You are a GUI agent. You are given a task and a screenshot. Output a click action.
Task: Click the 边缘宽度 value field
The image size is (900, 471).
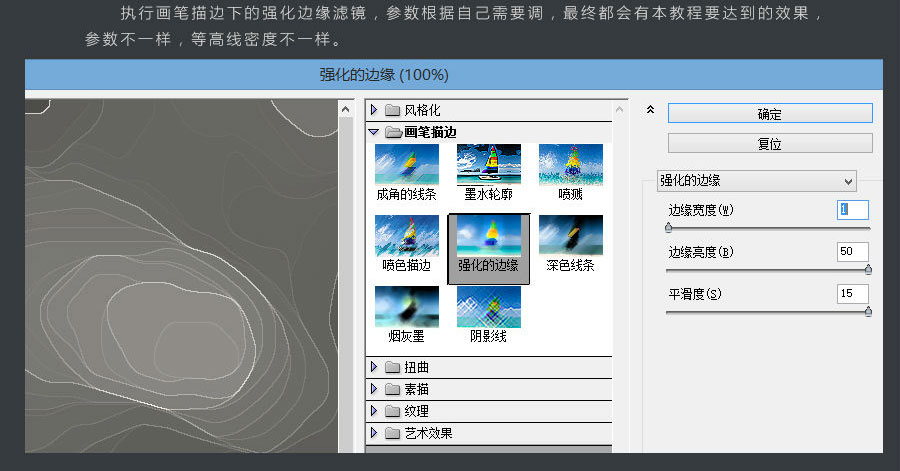pyautogui.click(x=852, y=209)
